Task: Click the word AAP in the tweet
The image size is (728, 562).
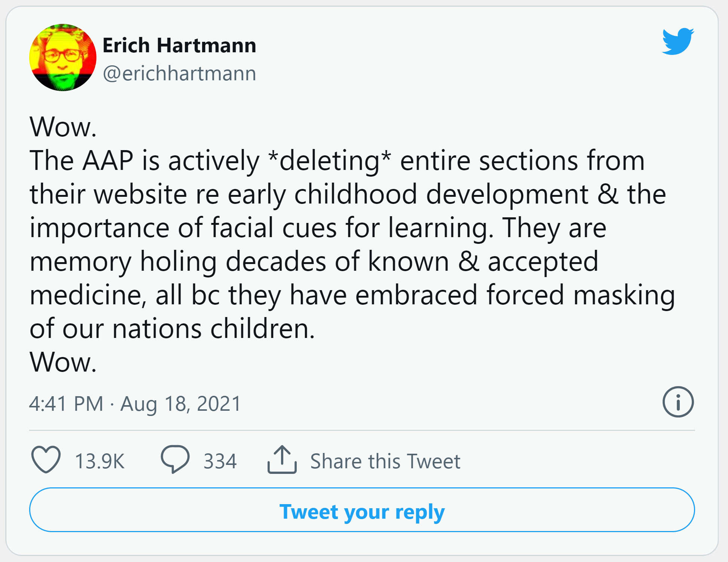Action: (108, 161)
